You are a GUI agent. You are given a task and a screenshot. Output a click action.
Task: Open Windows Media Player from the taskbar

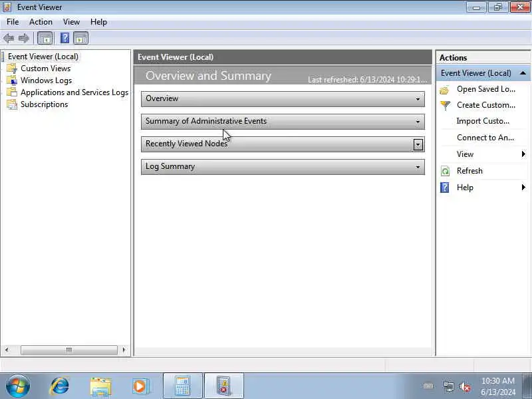[140, 386]
